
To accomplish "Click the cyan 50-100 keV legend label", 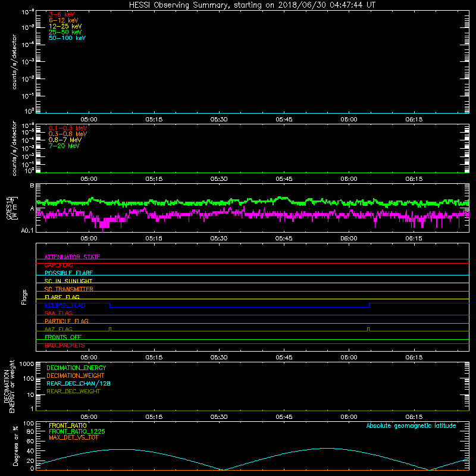I will tap(67, 38).
